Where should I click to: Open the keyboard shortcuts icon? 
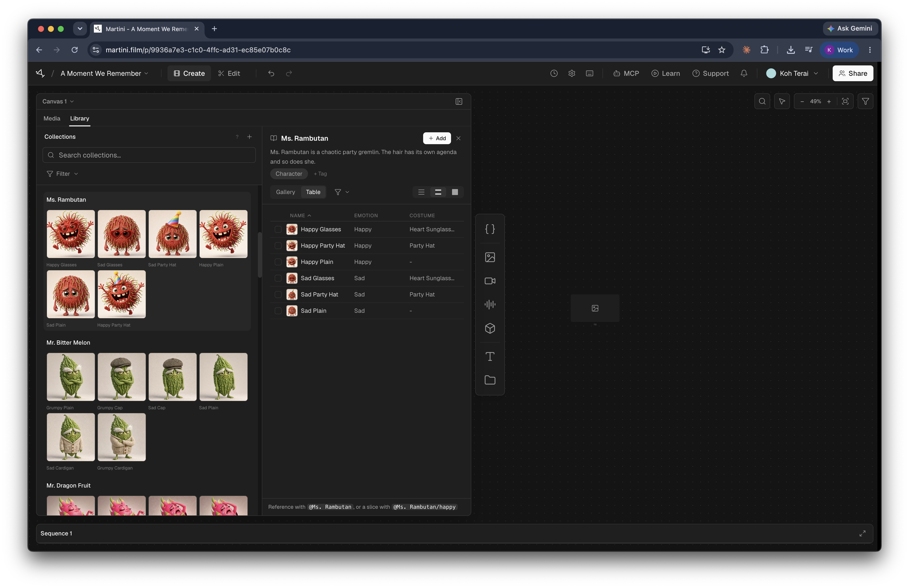(x=590, y=73)
